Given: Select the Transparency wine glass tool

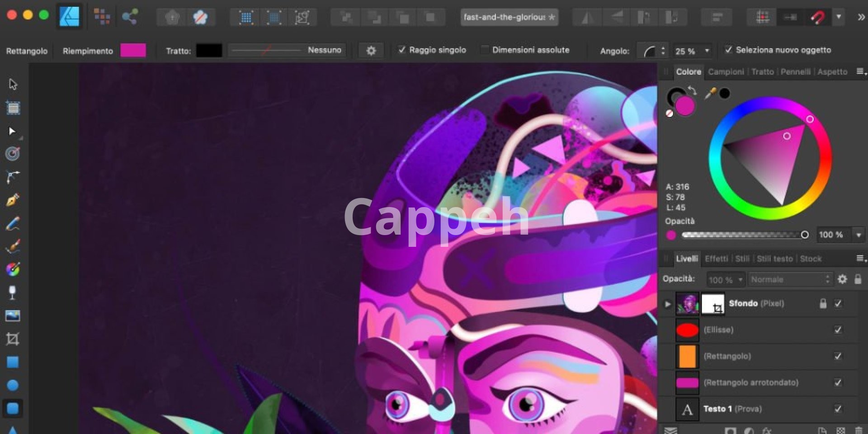Looking at the screenshot, I should click(13, 292).
